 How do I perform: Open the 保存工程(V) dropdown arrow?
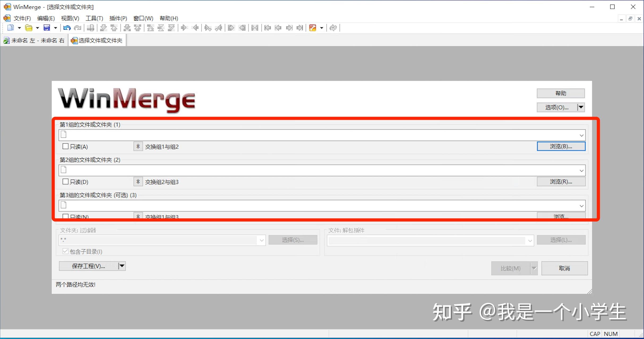(122, 266)
